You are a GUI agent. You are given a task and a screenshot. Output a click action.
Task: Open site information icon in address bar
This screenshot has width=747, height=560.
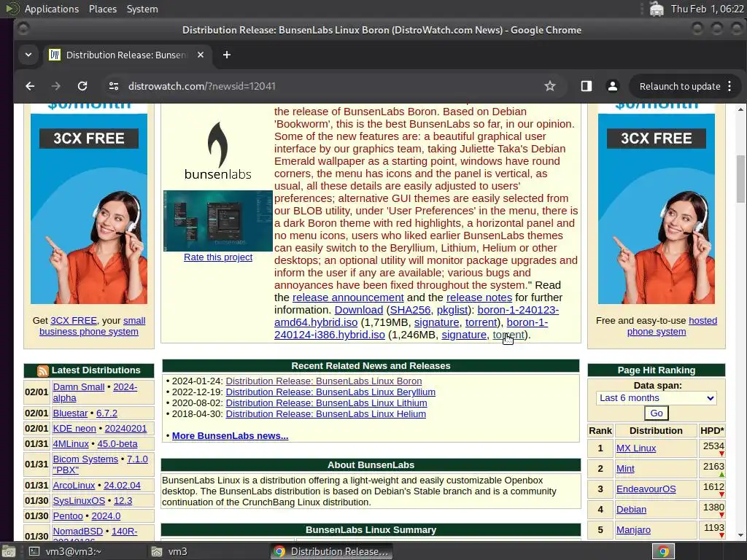(x=113, y=86)
